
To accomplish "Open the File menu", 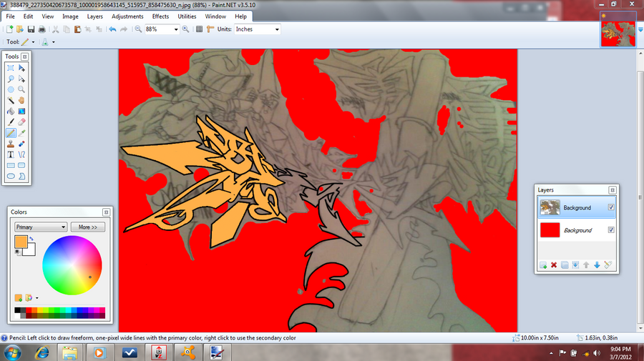I will (10, 16).
